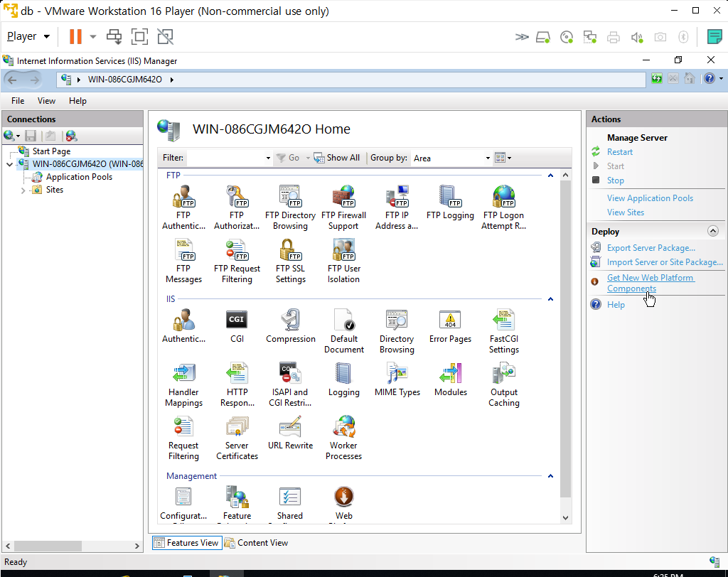728x577 pixels.
Task: Open IIS Request Filtering feature
Action: 183,438
